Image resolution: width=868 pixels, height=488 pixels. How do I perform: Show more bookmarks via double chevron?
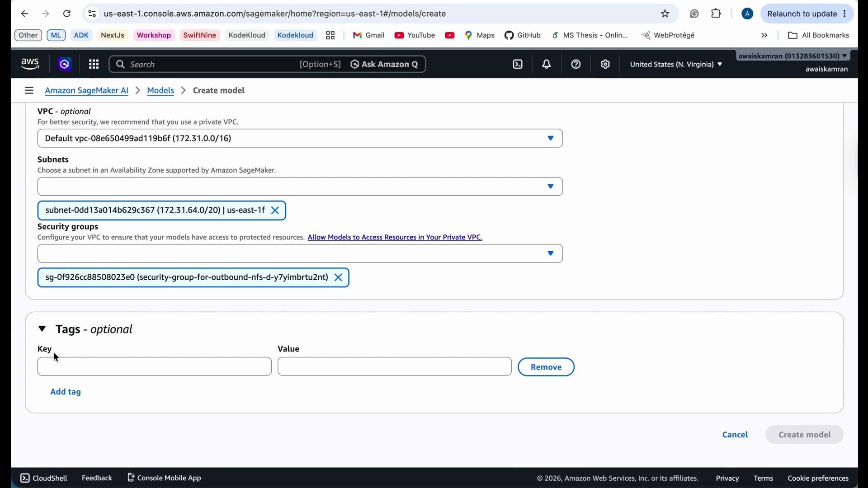pos(765,36)
